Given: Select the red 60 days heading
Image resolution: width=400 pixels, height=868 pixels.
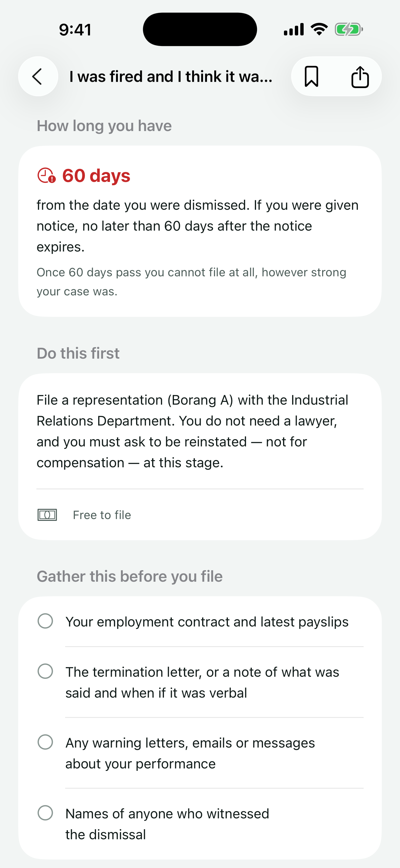Looking at the screenshot, I should (x=96, y=176).
